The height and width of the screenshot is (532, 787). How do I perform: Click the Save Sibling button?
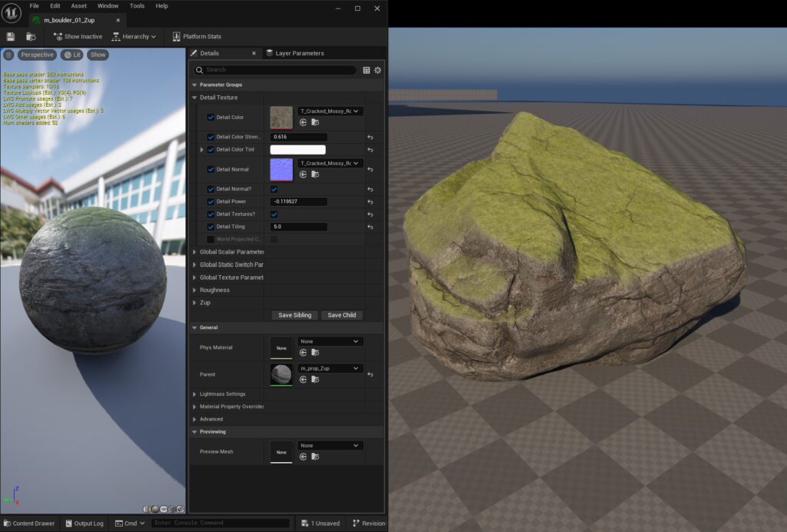(x=294, y=315)
